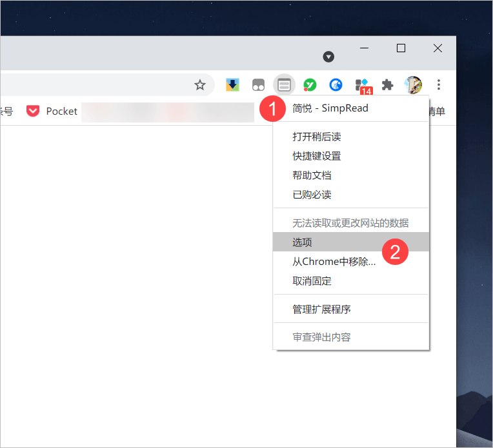Click the blue circular extension icon
The width and height of the screenshot is (493, 448).
click(336, 85)
